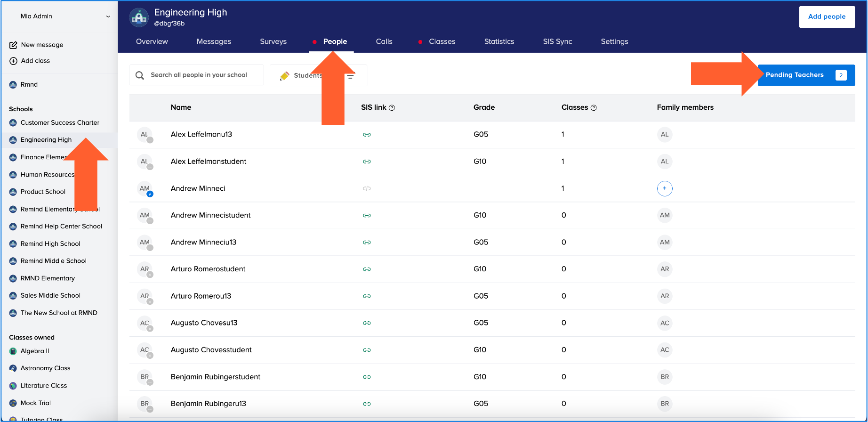This screenshot has height=422, width=868.
Task: Open the SIS Sync tab
Action: tap(557, 41)
